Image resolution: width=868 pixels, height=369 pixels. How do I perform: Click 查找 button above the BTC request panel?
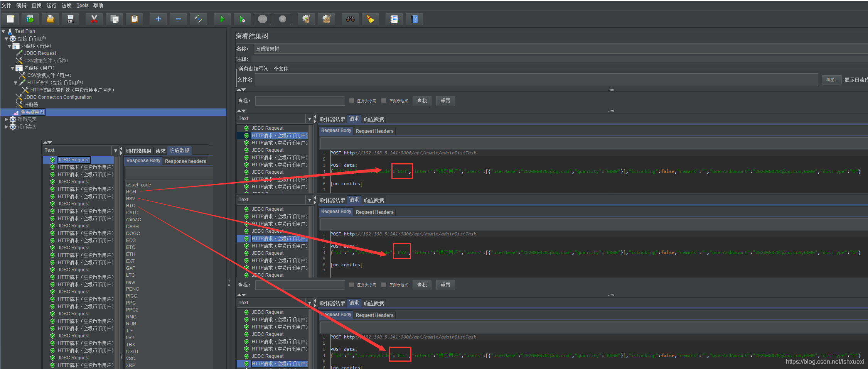[x=422, y=285]
